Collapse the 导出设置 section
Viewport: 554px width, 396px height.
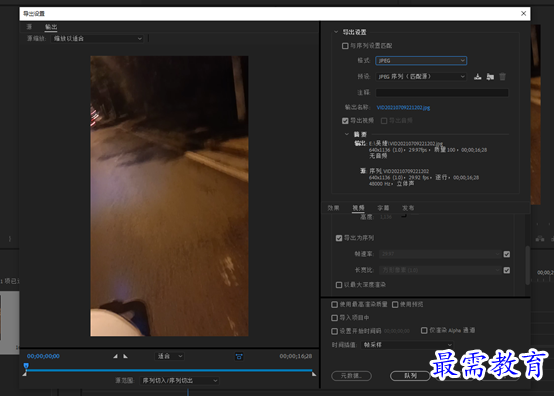click(x=336, y=32)
